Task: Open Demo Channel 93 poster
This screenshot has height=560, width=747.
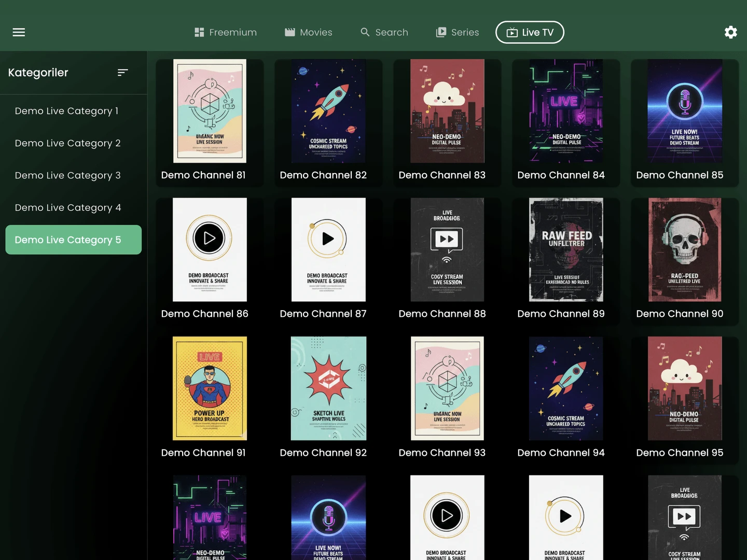Action: click(447, 388)
